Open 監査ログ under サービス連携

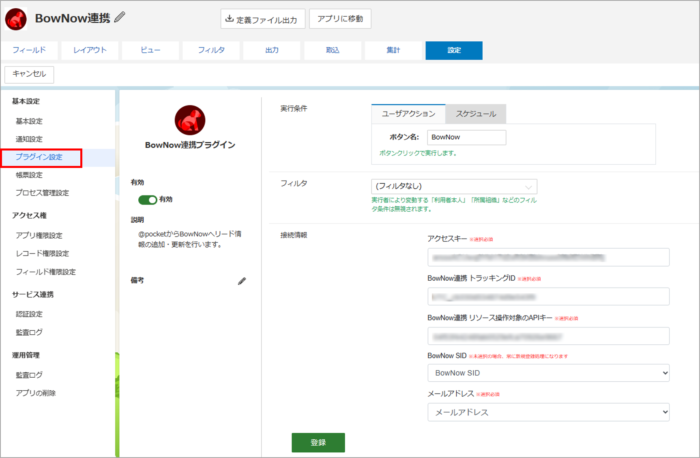(x=29, y=332)
